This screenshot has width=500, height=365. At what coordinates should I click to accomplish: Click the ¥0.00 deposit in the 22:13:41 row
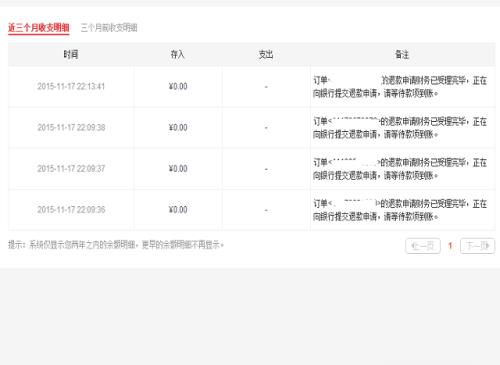[x=178, y=87]
